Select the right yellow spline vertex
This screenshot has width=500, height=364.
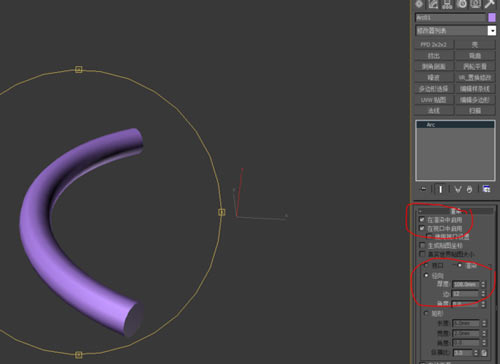click(x=222, y=212)
